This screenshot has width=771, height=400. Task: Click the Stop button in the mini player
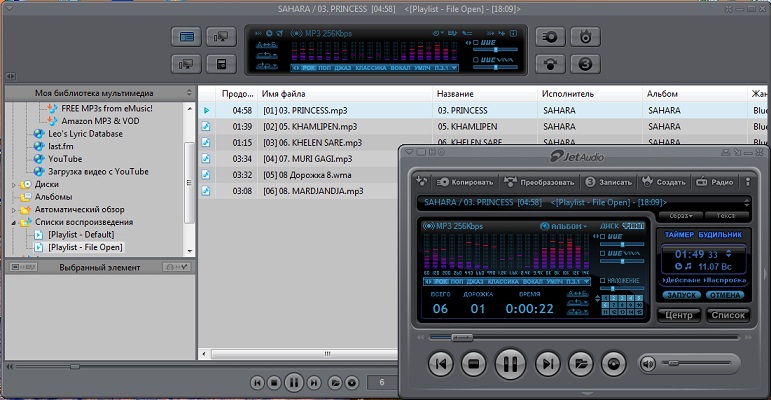[x=474, y=363]
